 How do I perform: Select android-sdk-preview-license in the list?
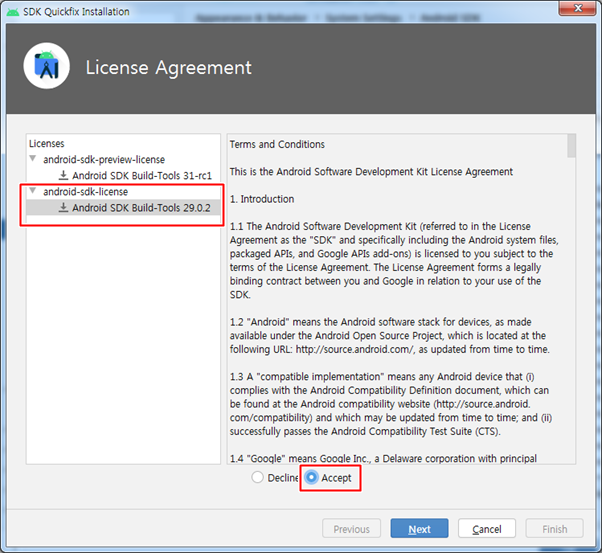pos(104,159)
